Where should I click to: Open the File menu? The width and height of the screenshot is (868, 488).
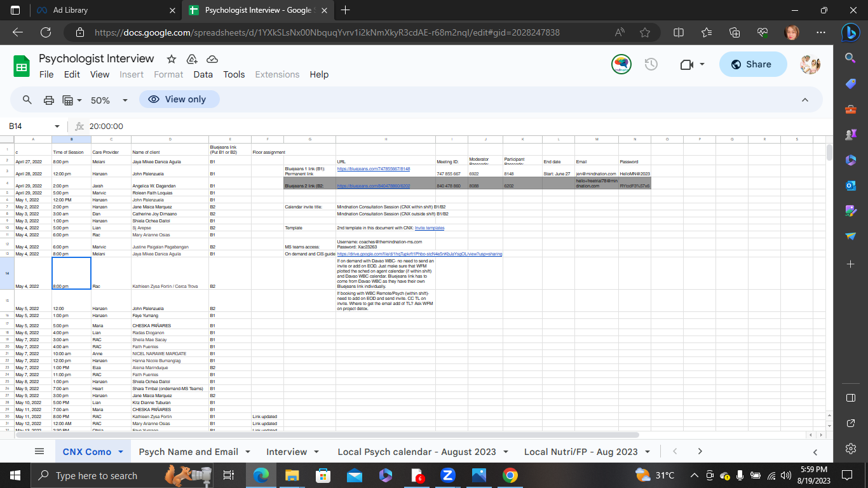pyautogui.click(x=46, y=74)
